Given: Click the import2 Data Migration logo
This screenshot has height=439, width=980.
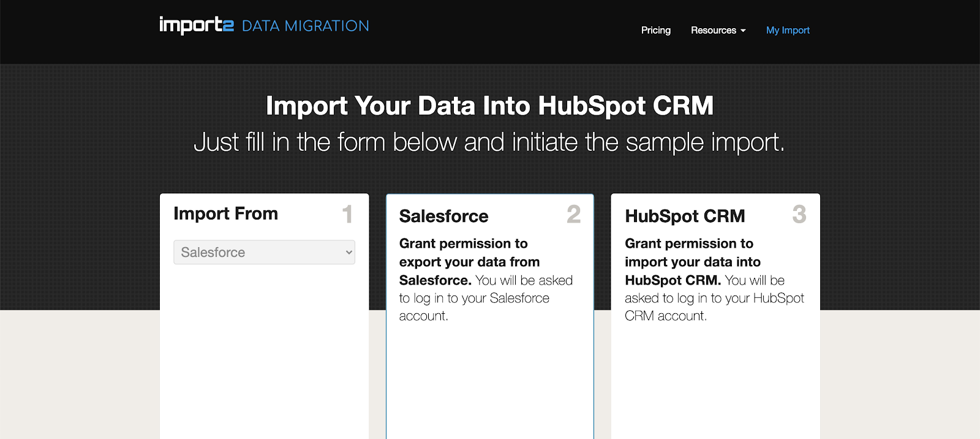Looking at the screenshot, I should (264, 26).
